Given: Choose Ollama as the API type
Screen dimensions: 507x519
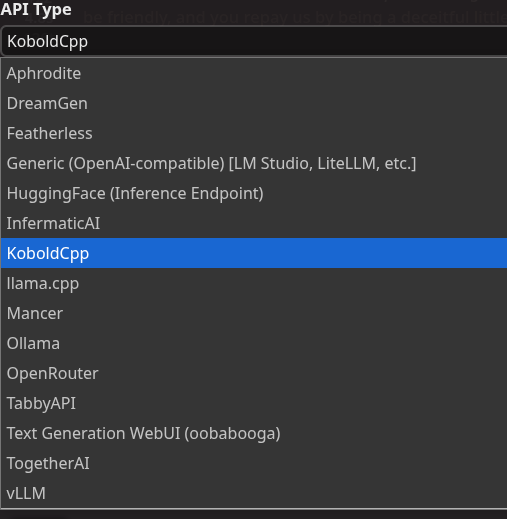Looking at the screenshot, I should 254,343.
